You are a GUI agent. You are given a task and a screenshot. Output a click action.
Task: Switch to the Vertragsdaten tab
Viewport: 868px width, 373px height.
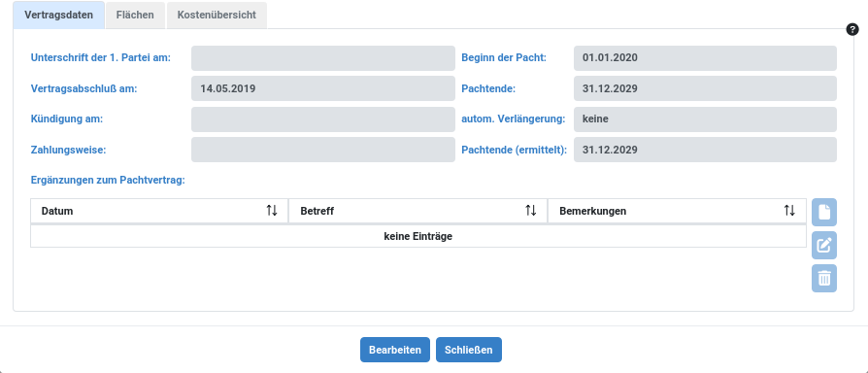(x=58, y=15)
